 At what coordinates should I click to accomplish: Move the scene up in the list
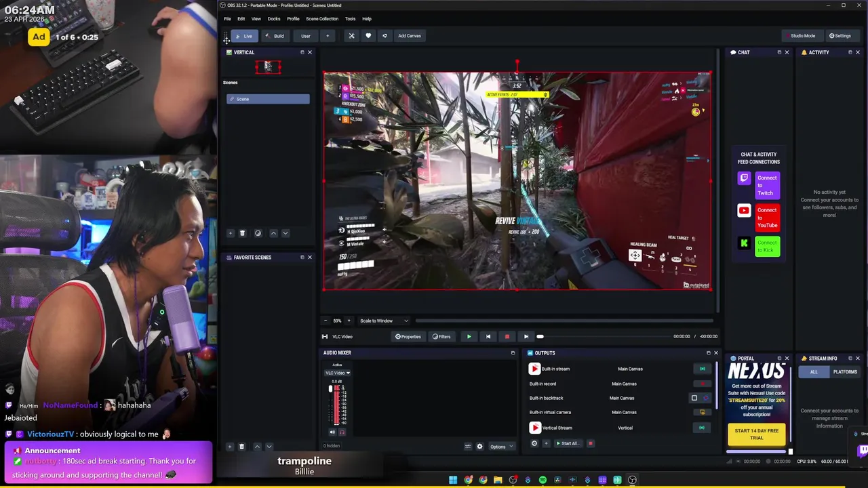[x=273, y=233]
